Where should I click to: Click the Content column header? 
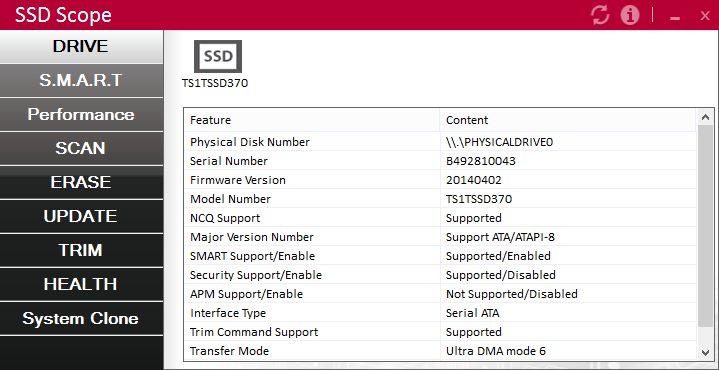568,120
